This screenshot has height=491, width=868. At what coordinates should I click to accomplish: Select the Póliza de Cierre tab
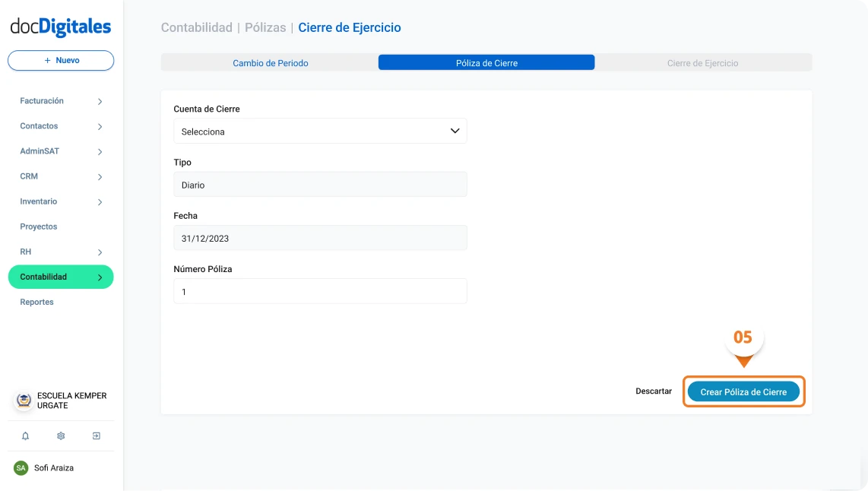coord(486,63)
